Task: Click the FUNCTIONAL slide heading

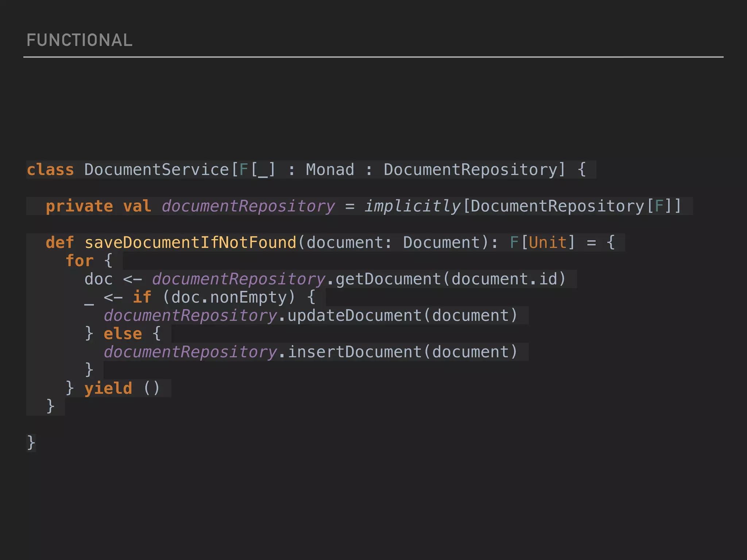Action: [80, 40]
